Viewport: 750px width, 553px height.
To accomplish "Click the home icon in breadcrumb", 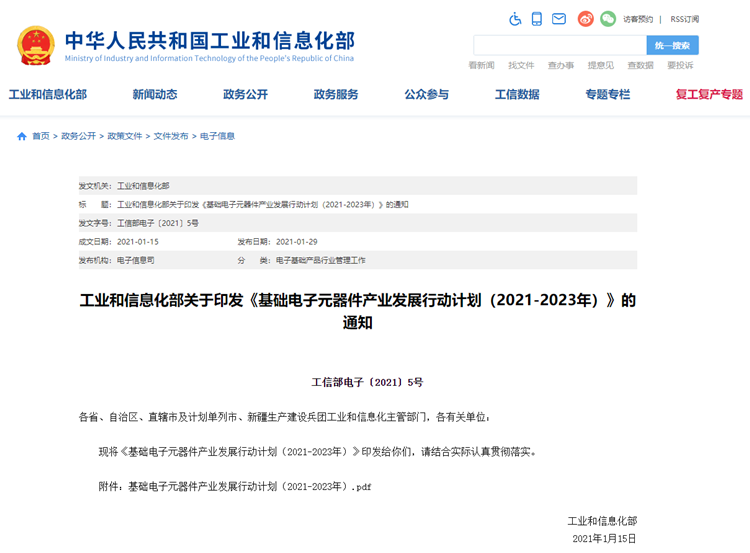I will [x=22, y=136].
